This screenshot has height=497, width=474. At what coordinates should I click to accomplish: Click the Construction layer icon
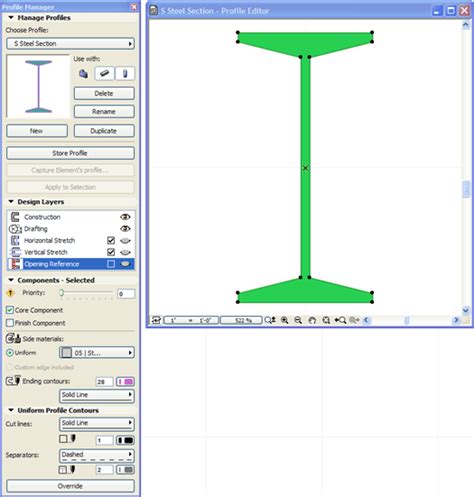15,217
